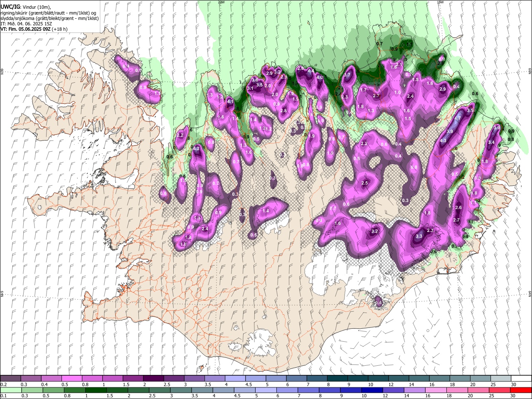Viewport: 532px width, 399px height.
Task: Click the '3.1' precipitation value on the map
Action: (250, 89)
